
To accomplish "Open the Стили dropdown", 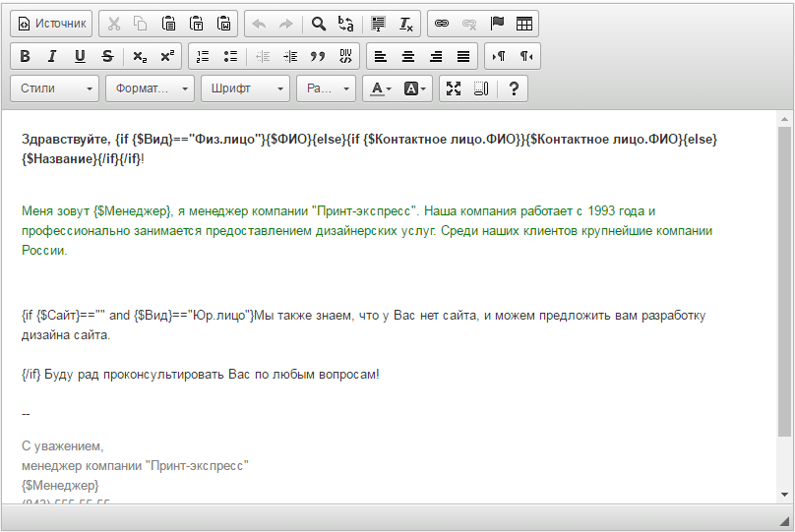I will pyautogui.click(x=55, y=89).
